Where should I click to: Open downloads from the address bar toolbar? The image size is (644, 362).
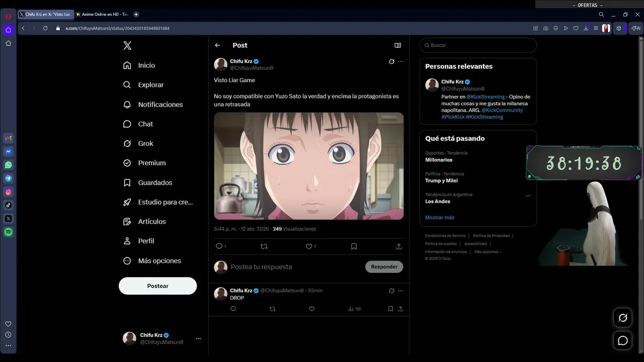coord(586,28)
